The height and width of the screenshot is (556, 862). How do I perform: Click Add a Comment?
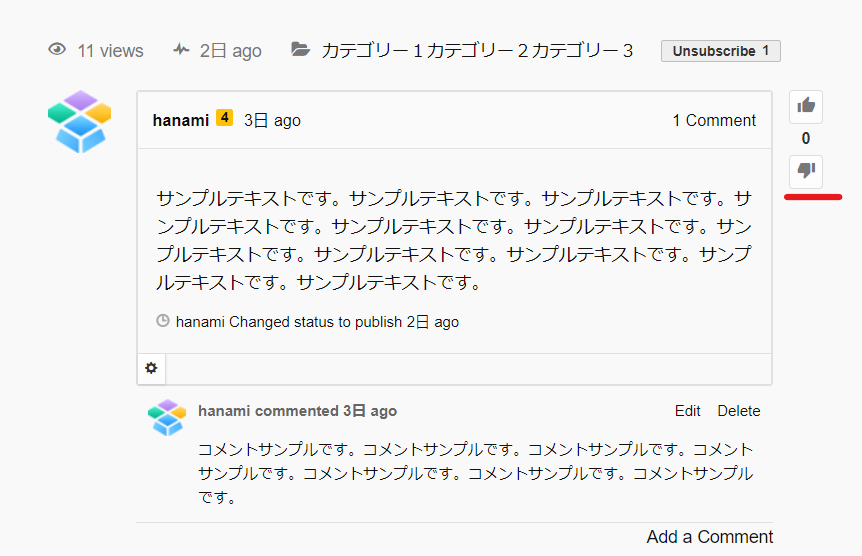click(709, 537)
